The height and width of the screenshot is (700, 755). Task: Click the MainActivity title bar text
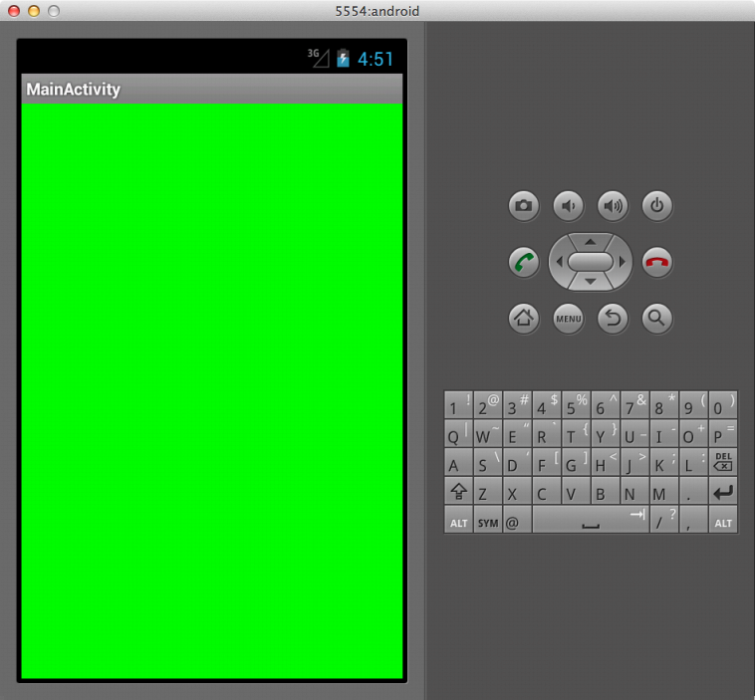point(73,90)
